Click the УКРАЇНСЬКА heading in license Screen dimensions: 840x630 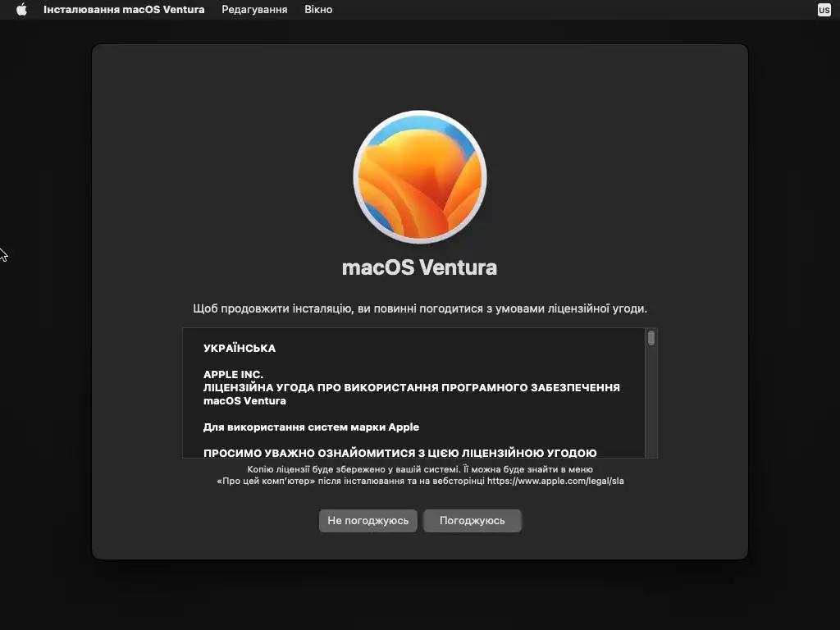240,348
